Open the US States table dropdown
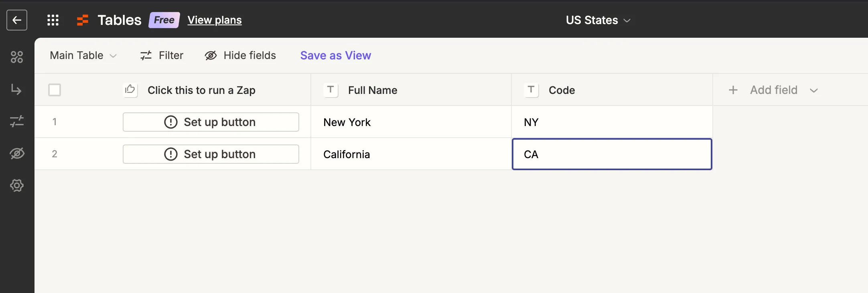This screenshot has height=293, width=868. pyautogui.click(x=598, y=20)
